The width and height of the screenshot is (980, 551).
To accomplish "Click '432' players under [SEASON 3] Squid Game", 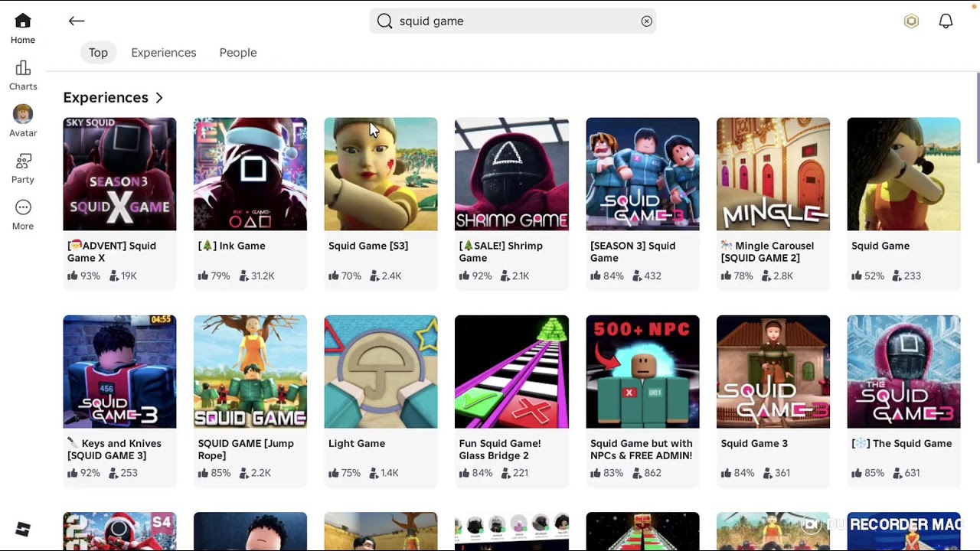I will click(652, 276).
